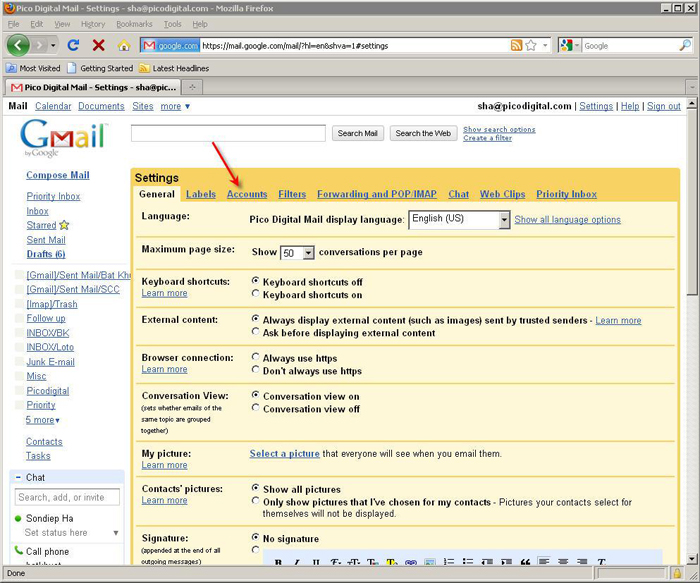Click the Search the Web button
Screen dimensions: 700x583
423,133
